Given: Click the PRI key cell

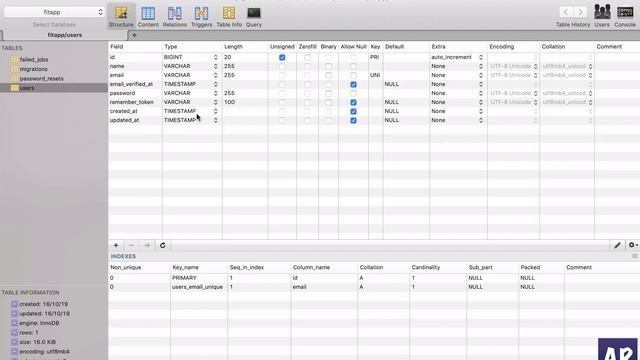Looking at the screenshot, I should point(375,57).
